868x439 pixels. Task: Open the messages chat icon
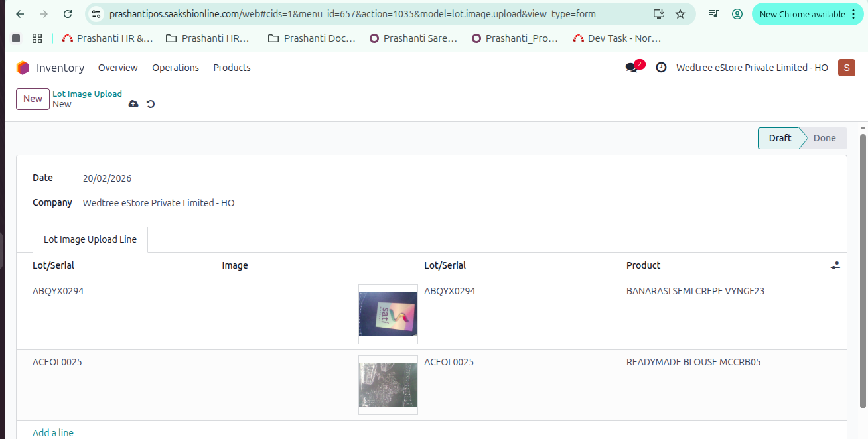(x=632, y=68)
